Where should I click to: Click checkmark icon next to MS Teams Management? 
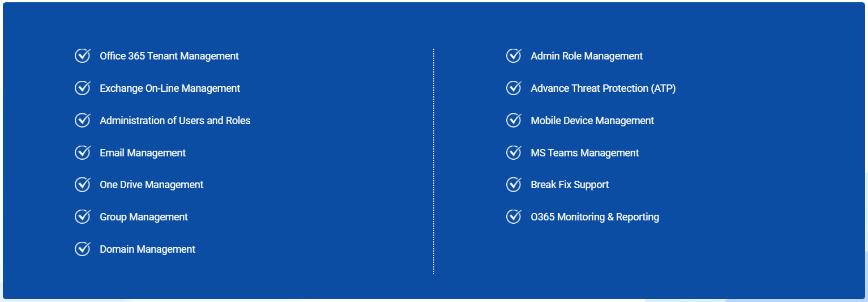coord(514,152)
